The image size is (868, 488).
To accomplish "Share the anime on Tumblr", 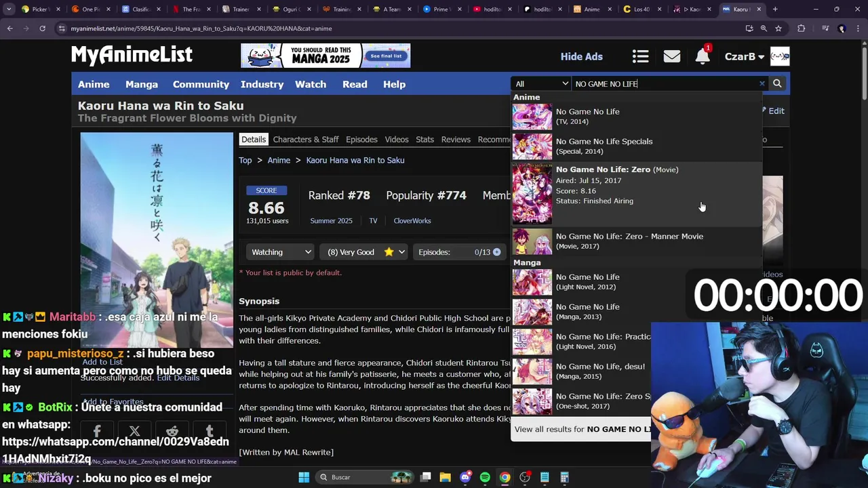I will [210, 431].
